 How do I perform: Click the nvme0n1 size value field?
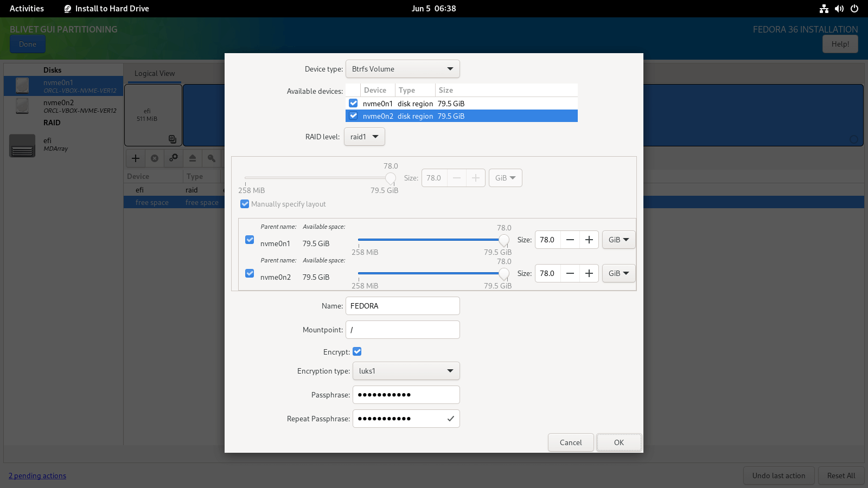548,240
